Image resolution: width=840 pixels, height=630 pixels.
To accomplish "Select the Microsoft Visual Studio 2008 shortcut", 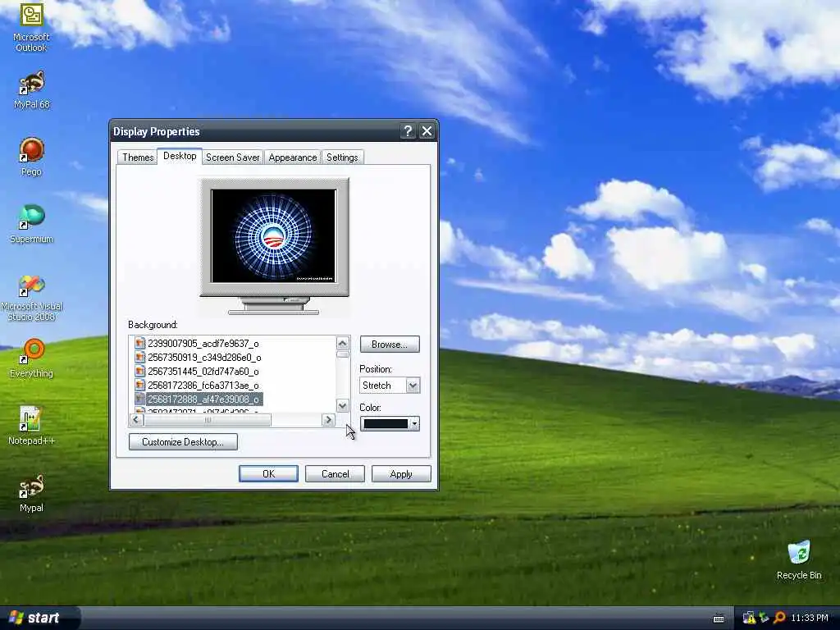I will (x=31, y=298).
